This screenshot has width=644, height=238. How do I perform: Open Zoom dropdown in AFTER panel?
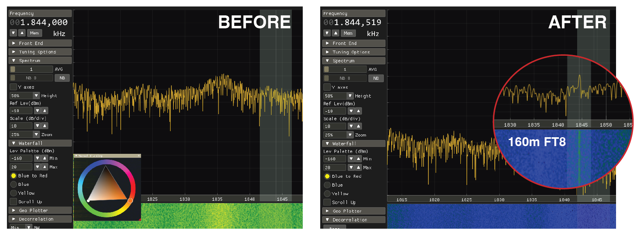(350, 135)
